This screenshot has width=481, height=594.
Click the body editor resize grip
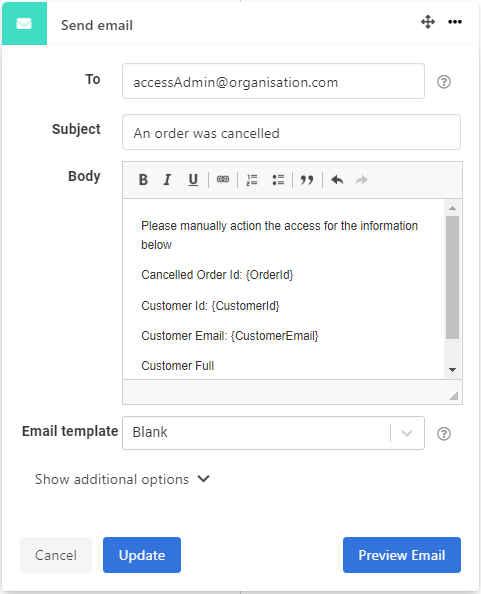(x=453, y=395)
